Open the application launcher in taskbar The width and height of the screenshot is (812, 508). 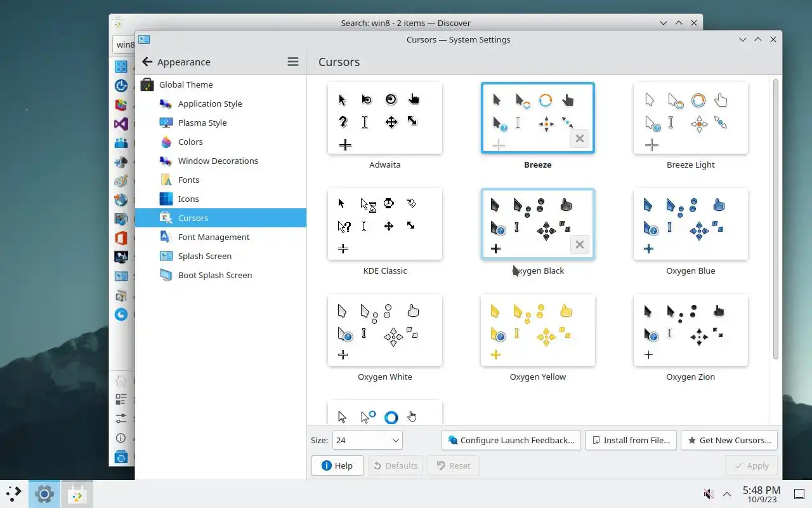pos(13,493)
